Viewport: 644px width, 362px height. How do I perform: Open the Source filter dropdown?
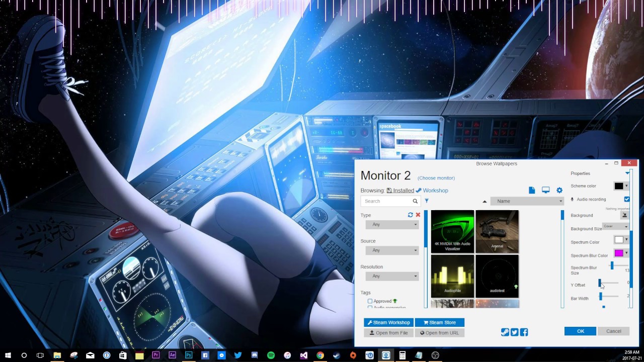(392, 250)
